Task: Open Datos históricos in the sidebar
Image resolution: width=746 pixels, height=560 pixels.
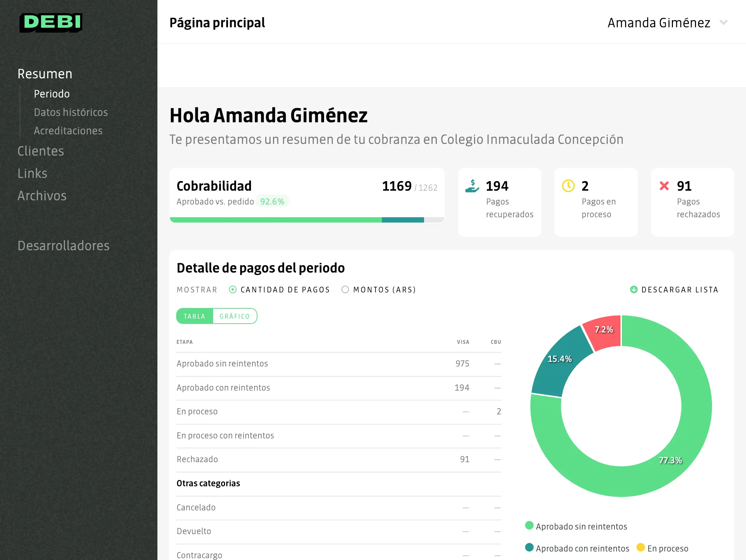Action: [x=71, y=112]
